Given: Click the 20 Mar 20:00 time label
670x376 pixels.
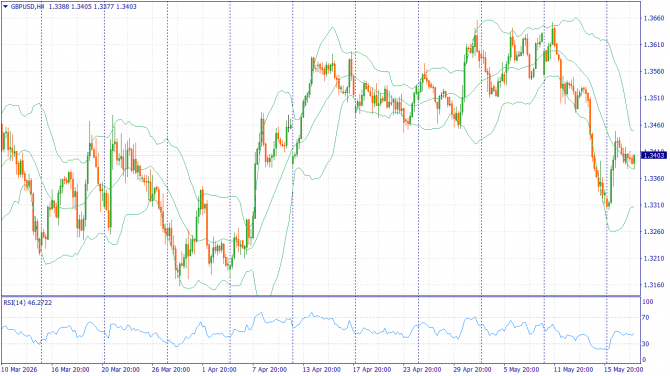Looking at the screenshot, I should (x=120, y=369).
